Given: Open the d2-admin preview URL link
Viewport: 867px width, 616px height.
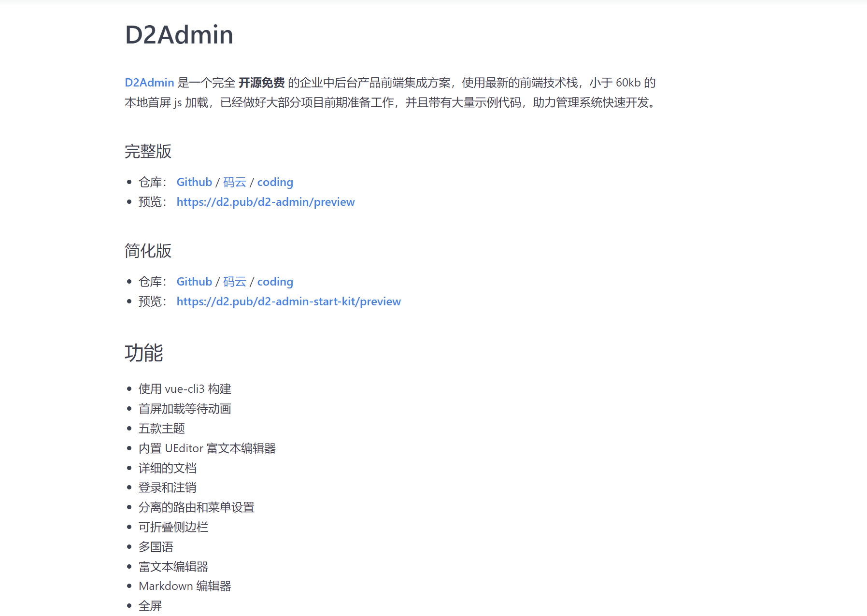Looking at the screenshot, I should click(x=265, y=202).
